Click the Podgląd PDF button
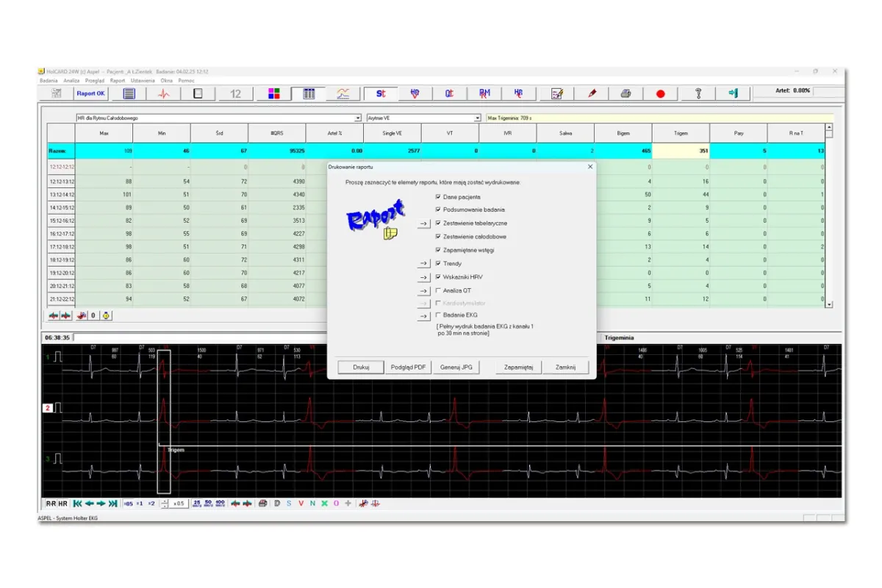882x588 pixels. (408, 367)
